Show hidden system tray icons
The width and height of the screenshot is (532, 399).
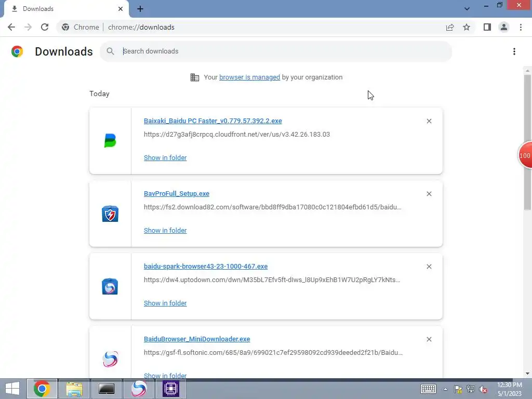(x=445, y=389)
